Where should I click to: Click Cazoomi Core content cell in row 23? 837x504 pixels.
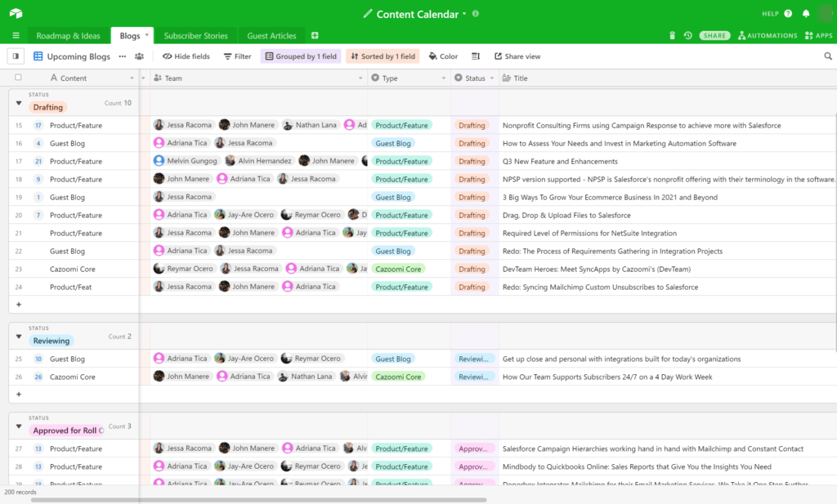click(74, 269)
